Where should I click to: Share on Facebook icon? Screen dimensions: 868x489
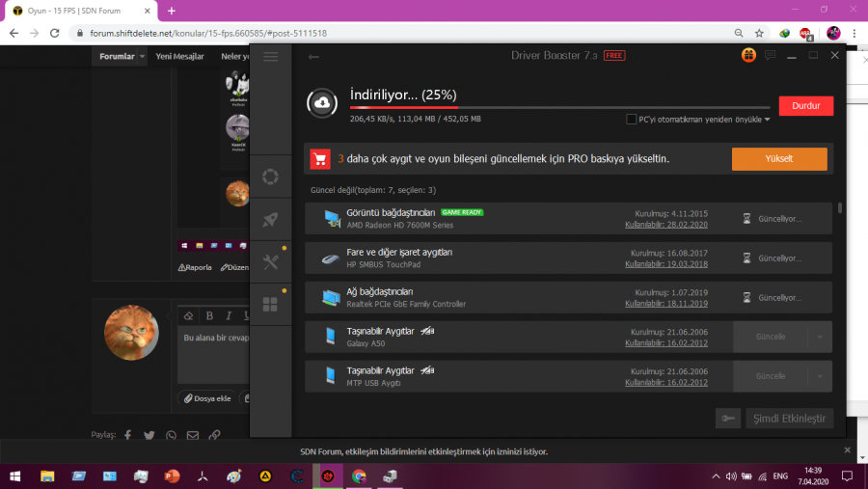pos(128,435)
